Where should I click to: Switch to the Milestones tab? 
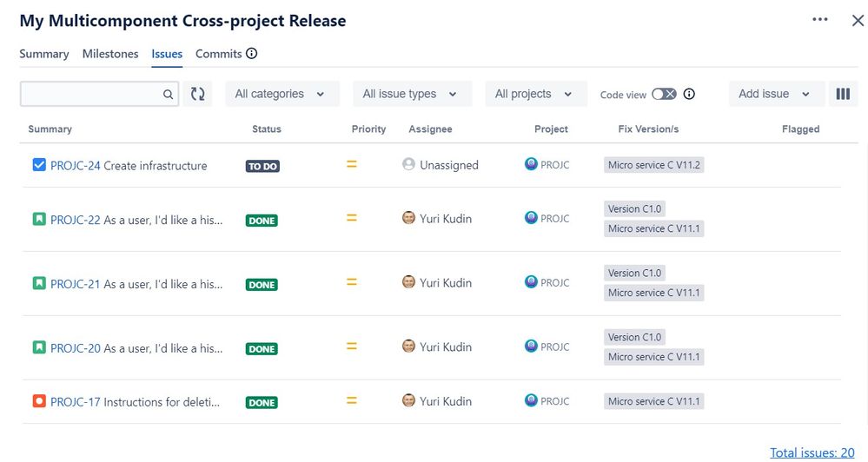tap(110, 54)
